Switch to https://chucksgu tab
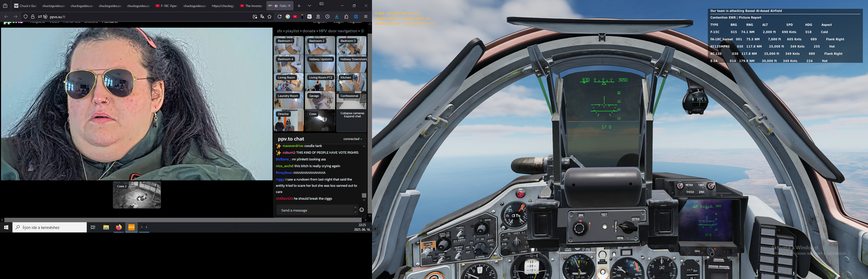 click(x=223, y=6)
